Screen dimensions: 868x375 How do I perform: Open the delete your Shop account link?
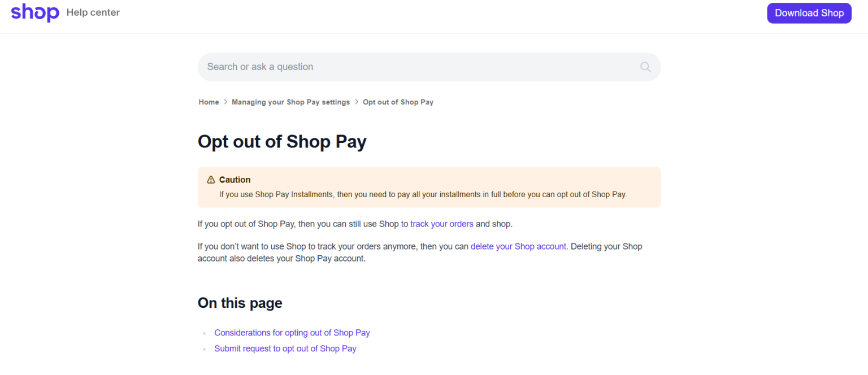point(518,246)
